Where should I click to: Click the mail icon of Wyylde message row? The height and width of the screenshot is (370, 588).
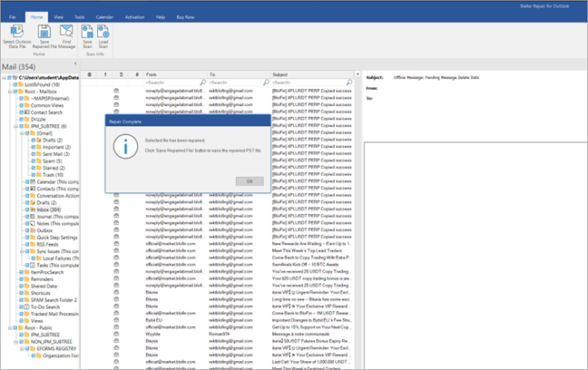tap(116, 333)
